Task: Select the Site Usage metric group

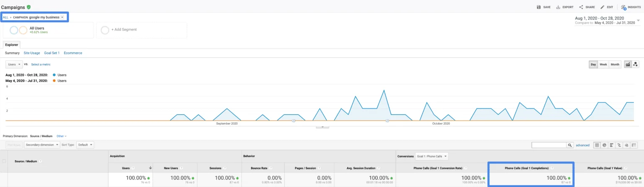Action: click(x=32, y=53)
